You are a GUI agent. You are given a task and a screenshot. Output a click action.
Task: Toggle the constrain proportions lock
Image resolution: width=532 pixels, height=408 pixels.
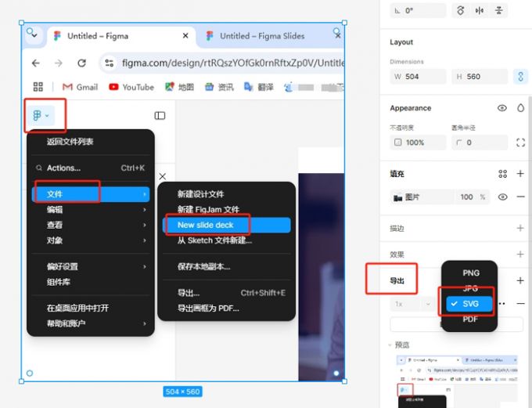(x=520, y=77)
